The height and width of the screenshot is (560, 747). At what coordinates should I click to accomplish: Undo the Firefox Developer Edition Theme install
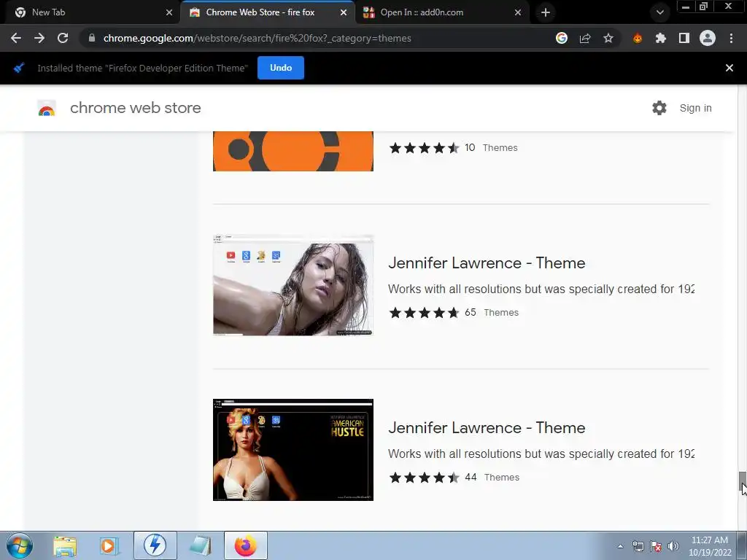(x=281, y=68)
